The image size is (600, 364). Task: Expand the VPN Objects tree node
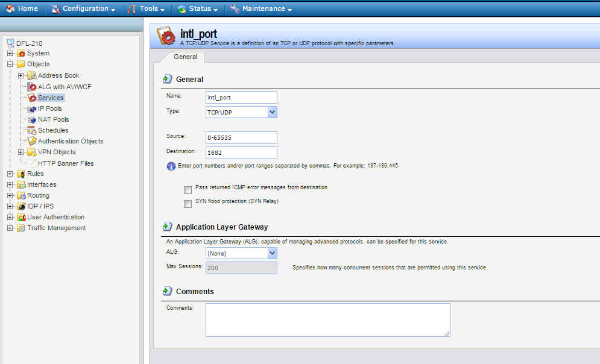coord(21,152)
